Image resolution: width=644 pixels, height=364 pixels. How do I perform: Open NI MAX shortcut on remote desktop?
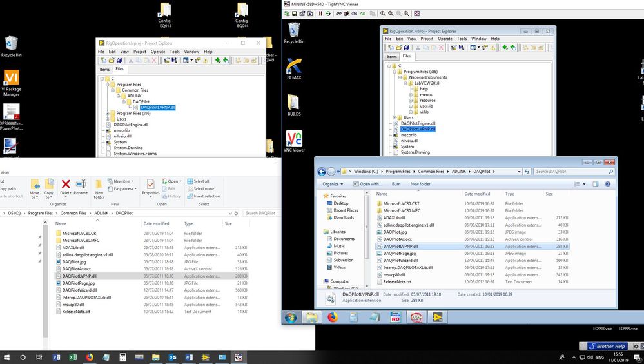tap(294, 68)
